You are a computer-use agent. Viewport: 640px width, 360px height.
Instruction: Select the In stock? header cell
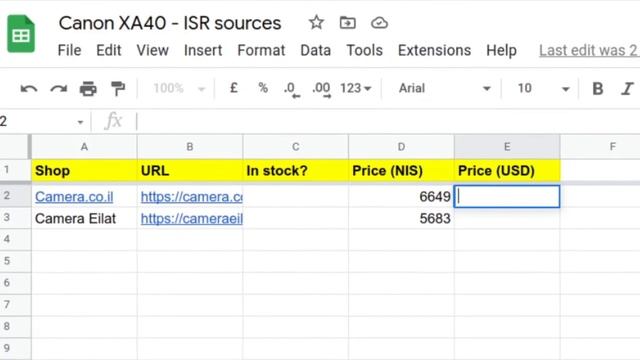coord(296,170)
